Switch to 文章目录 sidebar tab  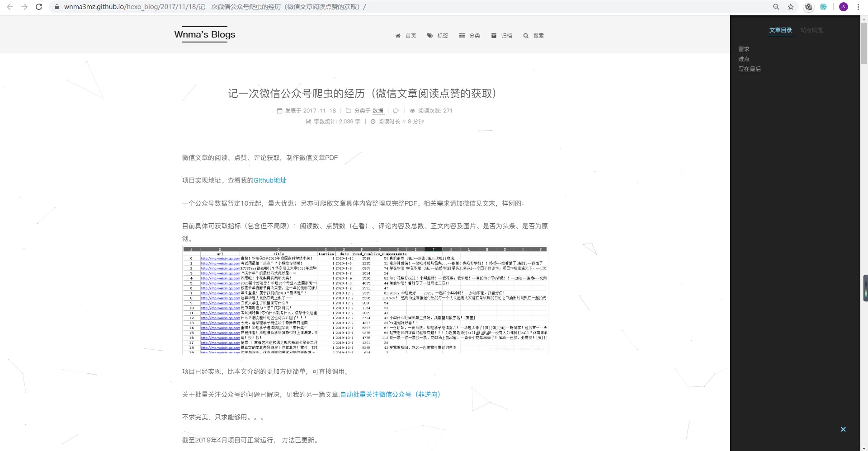point(781,30)
